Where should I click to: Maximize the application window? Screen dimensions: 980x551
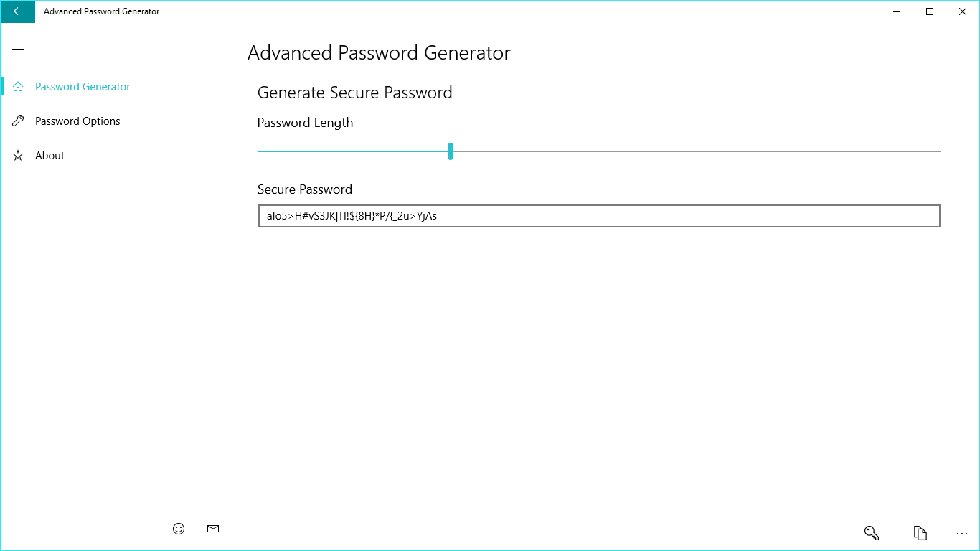(x=930, y=11)
